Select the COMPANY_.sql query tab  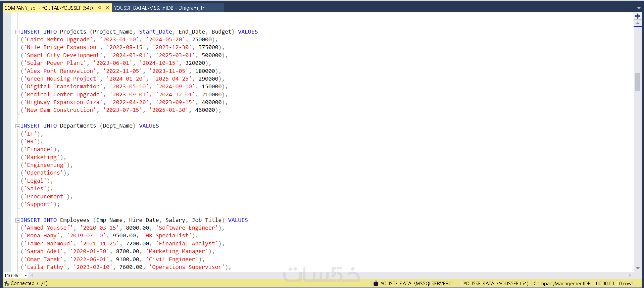point(49,8)
